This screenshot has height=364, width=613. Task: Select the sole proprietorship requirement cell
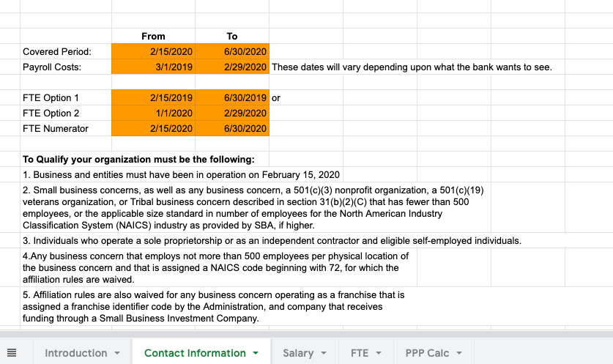point(272,240)
